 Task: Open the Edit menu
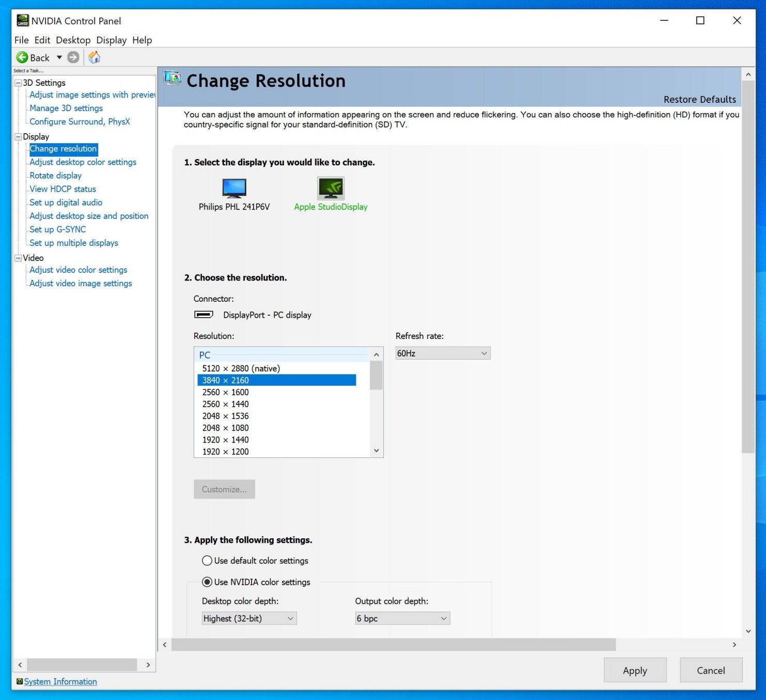tap(42, 40)
